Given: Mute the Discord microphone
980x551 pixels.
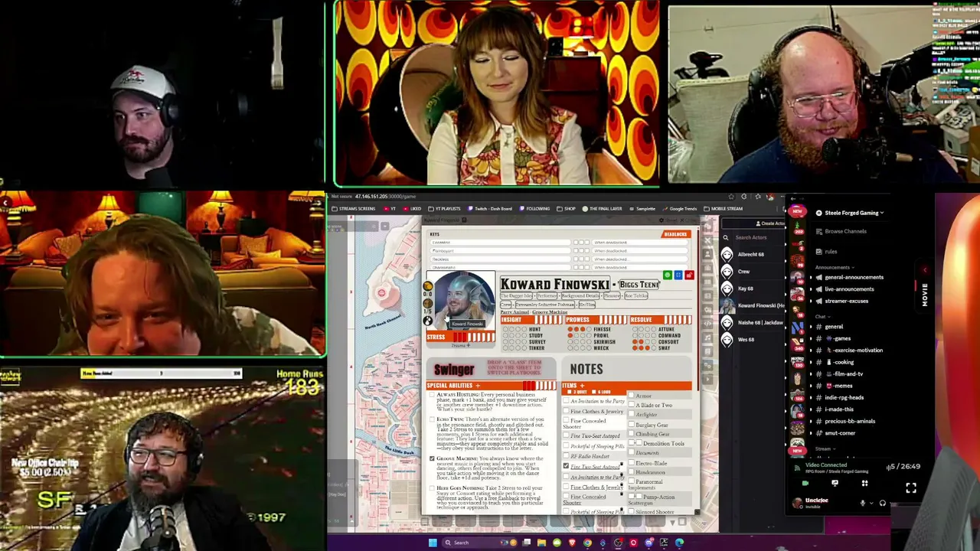Looking at the screenshot, I should click(x=863, y=504).
